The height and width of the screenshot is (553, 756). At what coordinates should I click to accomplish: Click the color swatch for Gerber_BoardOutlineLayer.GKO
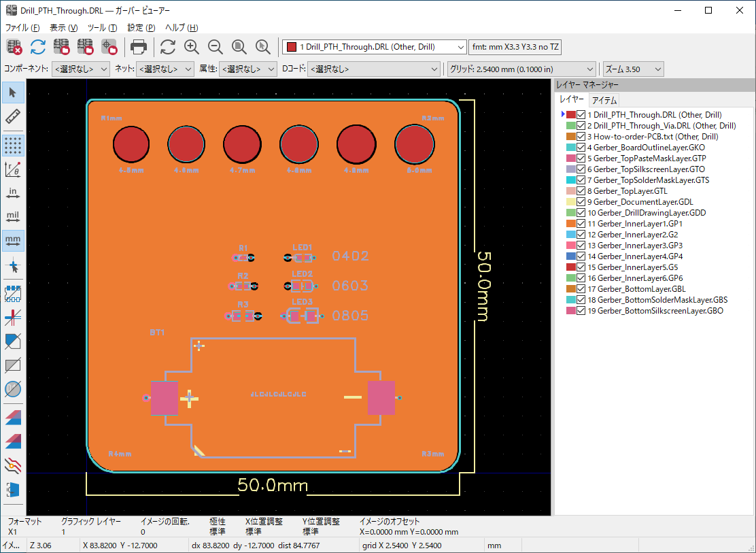570,148
